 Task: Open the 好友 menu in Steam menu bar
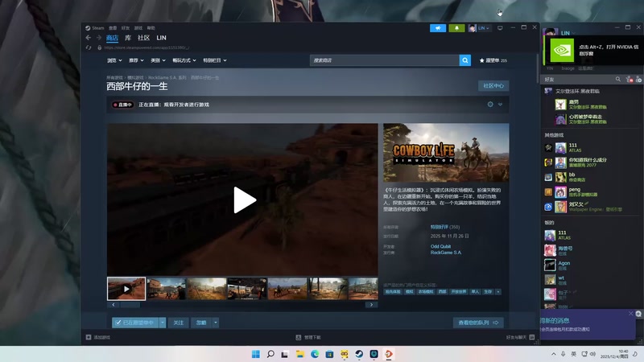[126, 28]
